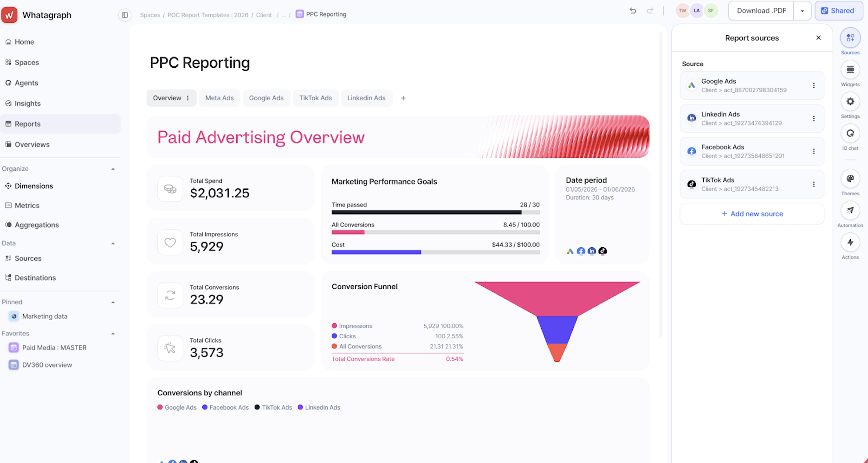
Task: Open Spaces breadcrumb link
Action: click(x=150, y=15)
